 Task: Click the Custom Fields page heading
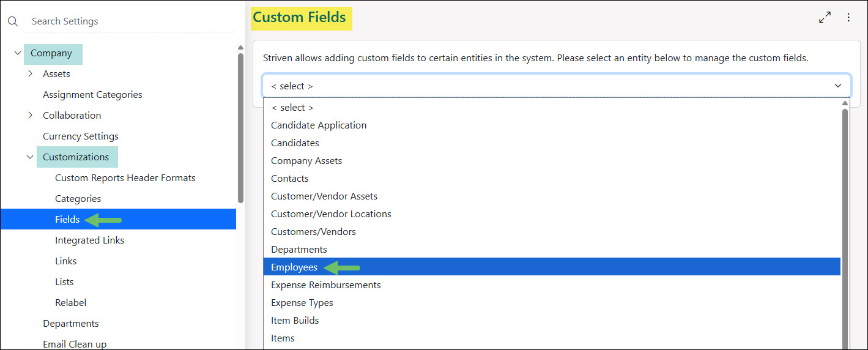point(300,18)
